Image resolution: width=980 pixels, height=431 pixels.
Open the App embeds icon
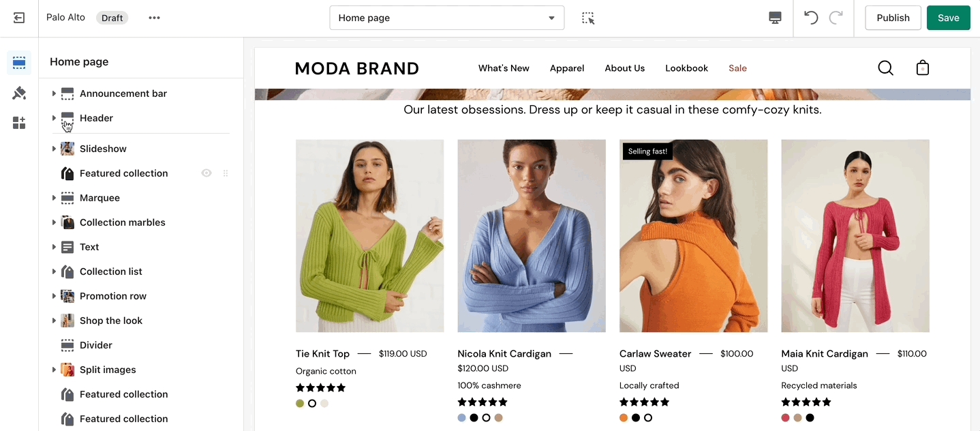tap(19, 123)
